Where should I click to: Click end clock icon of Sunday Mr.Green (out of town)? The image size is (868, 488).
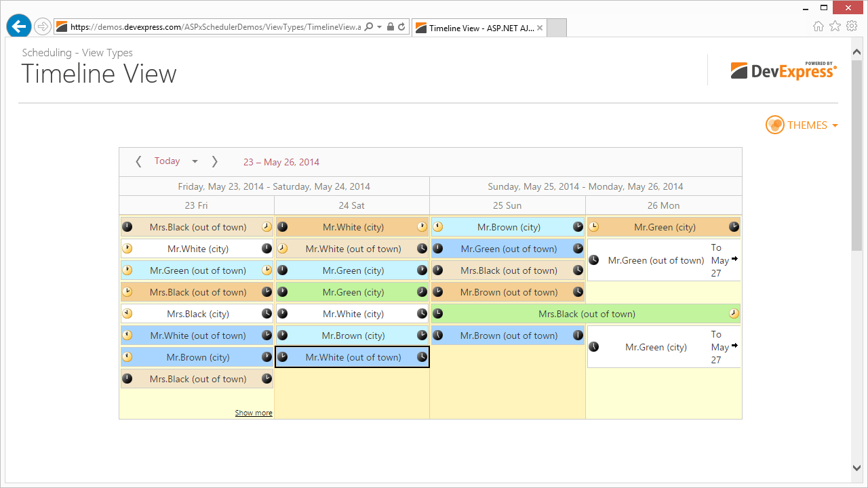[x=578, y=249]
